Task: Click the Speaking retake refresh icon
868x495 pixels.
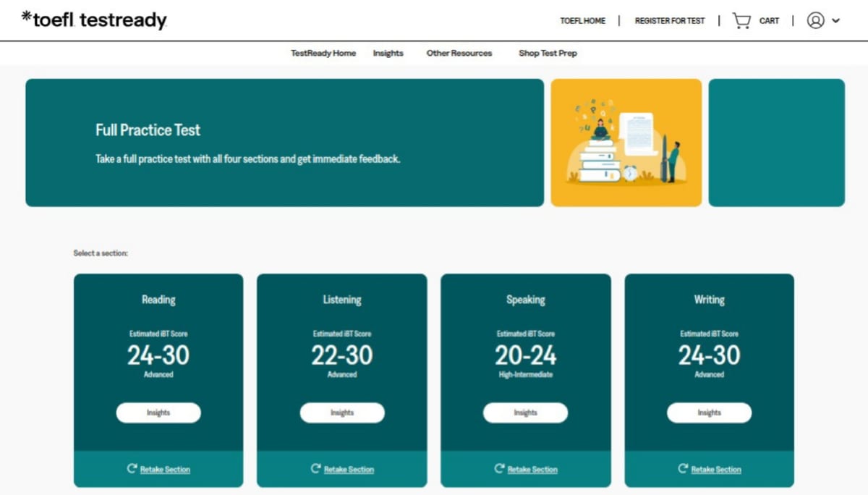Action: coord(499,469)
